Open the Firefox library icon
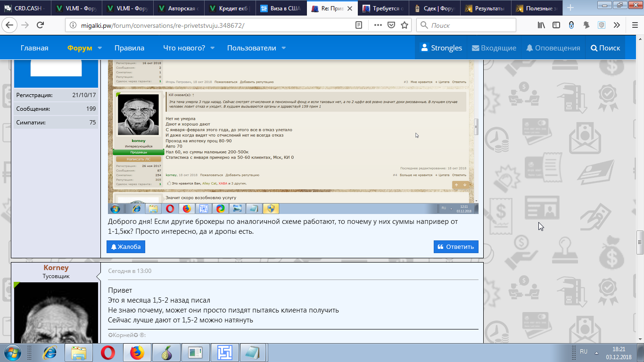Image resolution: width=644 pixels, height=362 pixels. click(x=541, y=25)
